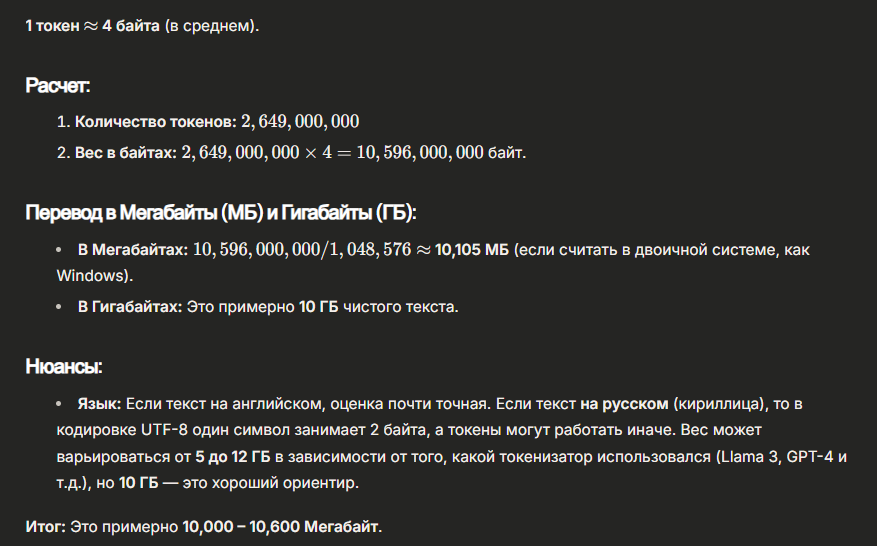
Task: Click the "В Мегабайтах:" bullet label
Action: (x=133, y=250)
